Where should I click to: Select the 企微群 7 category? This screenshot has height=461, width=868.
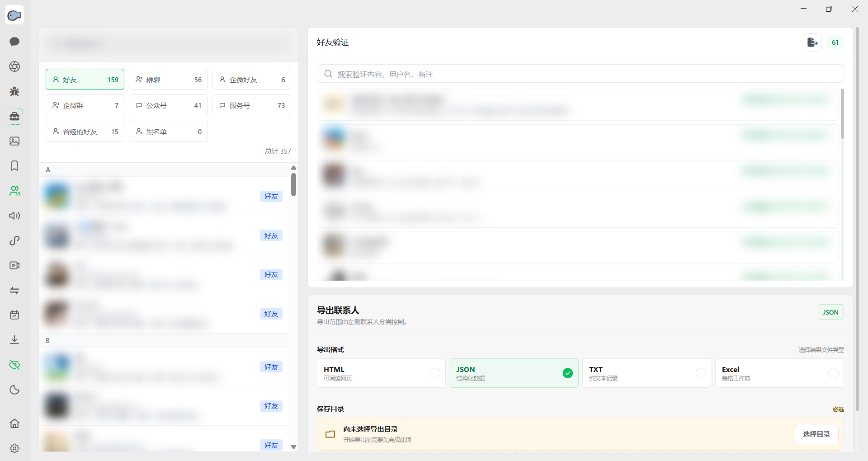[x=85, y=105]
